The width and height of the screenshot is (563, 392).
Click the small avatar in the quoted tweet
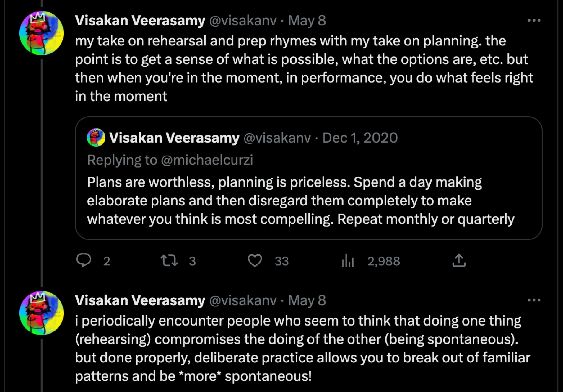pos(96,138)
